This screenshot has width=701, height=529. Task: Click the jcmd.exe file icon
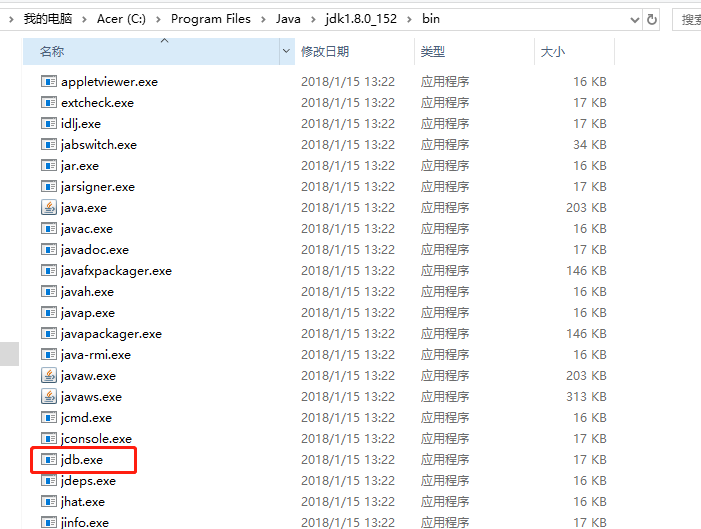49,418
